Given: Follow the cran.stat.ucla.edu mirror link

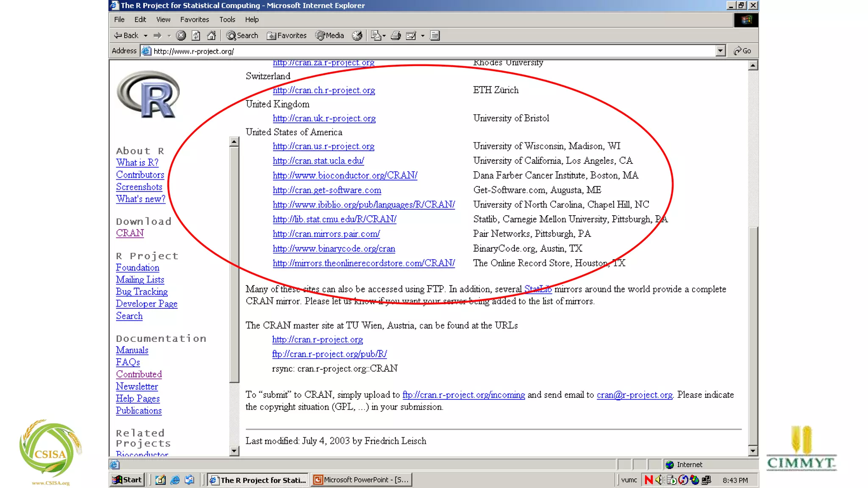Looking at the screenshot, I should (x=318, y=161).
